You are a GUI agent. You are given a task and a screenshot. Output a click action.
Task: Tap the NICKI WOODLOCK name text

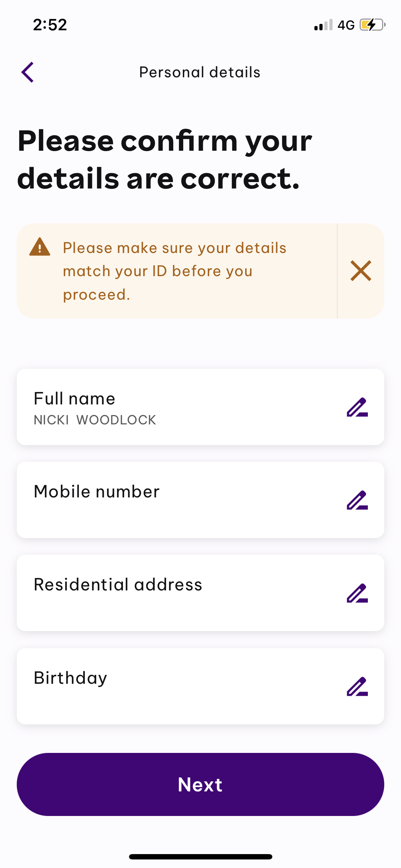tap(95, 420)
